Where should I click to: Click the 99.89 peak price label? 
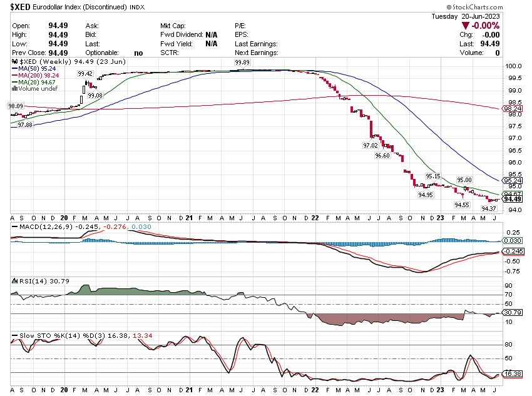[242, 63]
